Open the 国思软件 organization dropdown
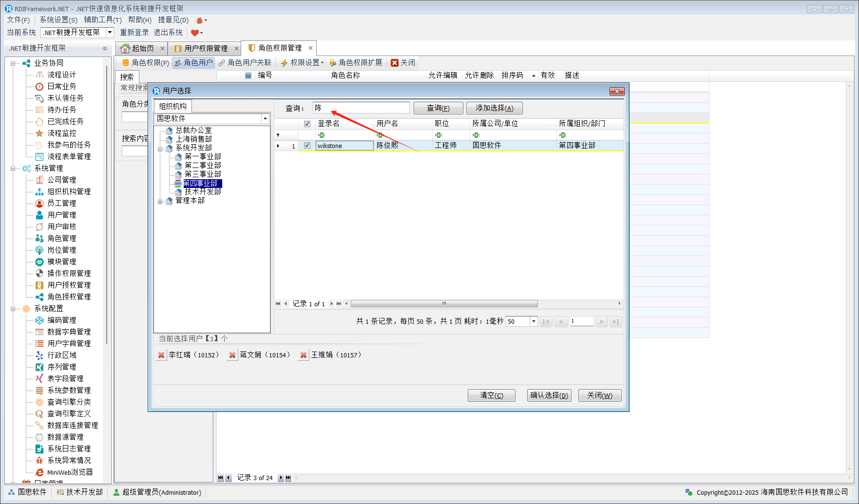Screen dimensions: 859x504 (265, 119)
